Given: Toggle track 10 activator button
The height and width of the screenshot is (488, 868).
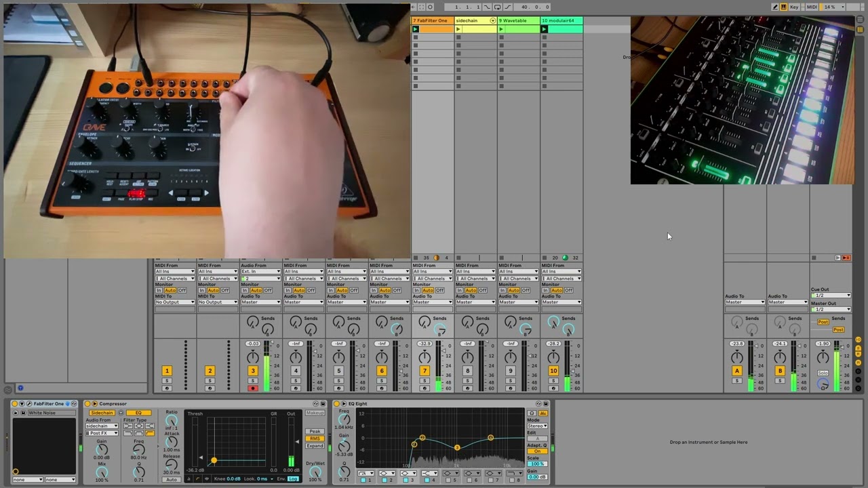Looking at the screenshot, I should (x=553, y=371).
